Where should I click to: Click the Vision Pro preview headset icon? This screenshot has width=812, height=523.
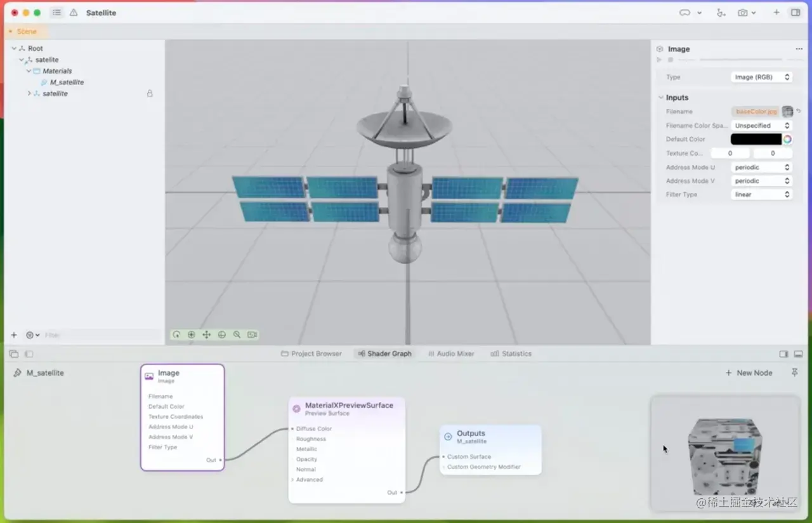click(x=684, y=12)
